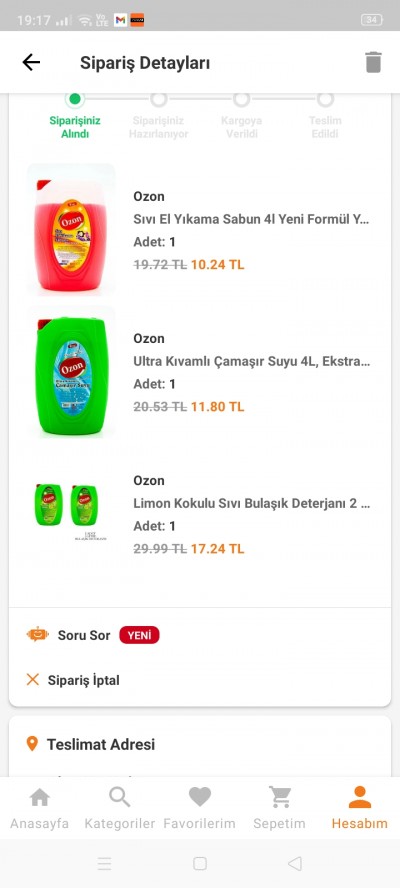Open Kategoriler search tab
Viewport: 400px width, 888px height.
[x=120, y=809]
